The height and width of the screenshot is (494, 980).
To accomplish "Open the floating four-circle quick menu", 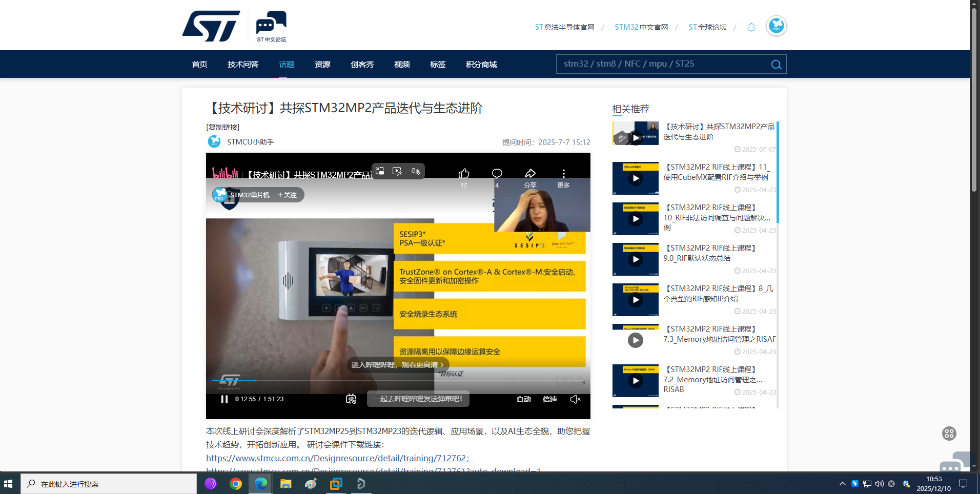I will (x=949, y=434).
